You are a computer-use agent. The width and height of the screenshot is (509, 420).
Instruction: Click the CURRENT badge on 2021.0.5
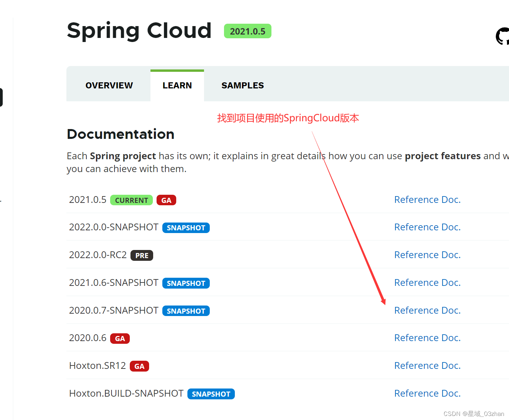pos(131,200)
